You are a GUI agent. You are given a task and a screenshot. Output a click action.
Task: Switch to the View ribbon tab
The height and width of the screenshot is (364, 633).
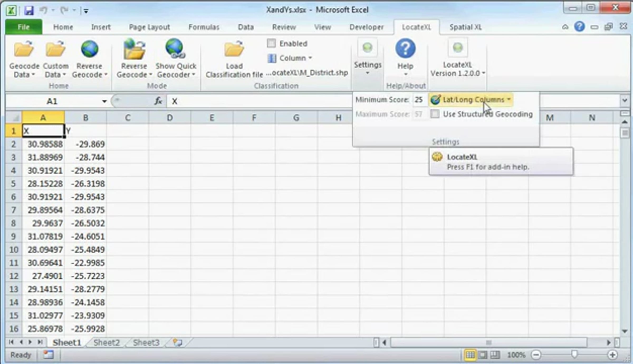pyautogui.click(x=322, y=27)
